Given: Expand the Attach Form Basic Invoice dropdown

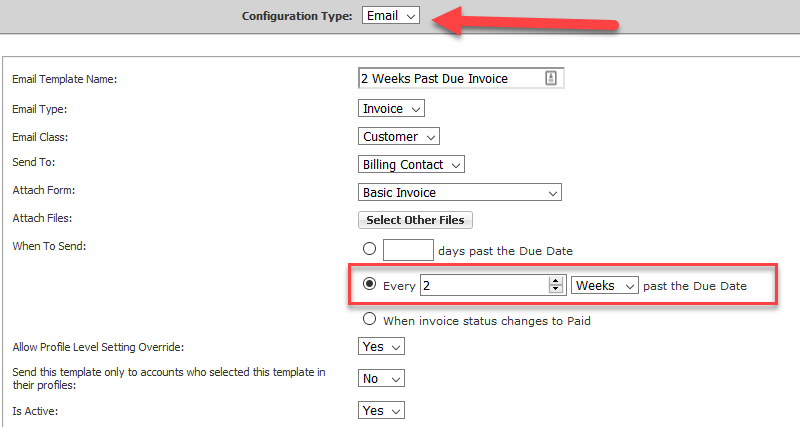Looking at the screenshot, I should (460, 192).
